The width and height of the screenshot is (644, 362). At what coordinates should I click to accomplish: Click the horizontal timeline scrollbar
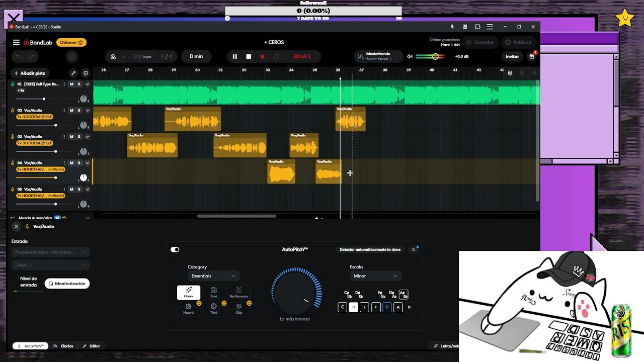(x=236, y=216)
